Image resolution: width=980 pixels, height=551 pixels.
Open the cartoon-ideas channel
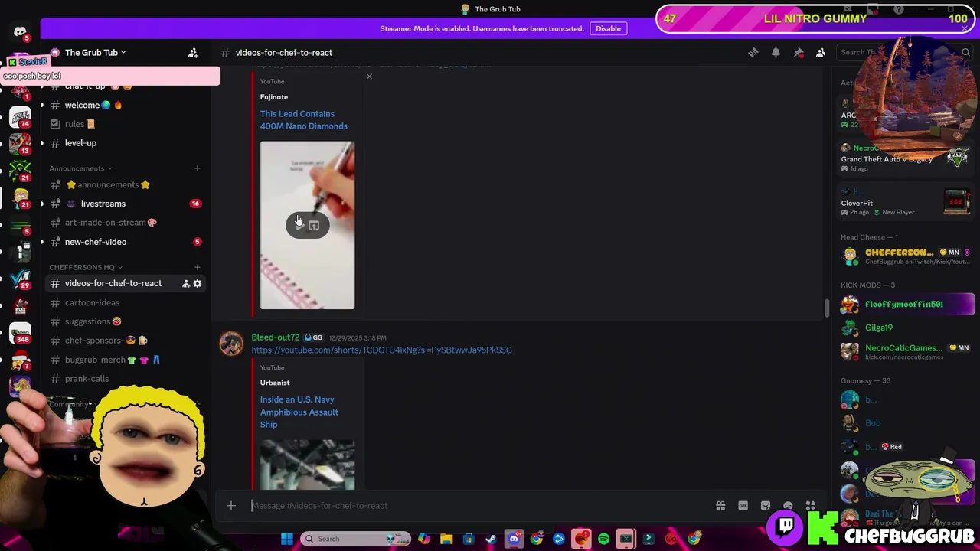pyautogui.click(x=122, y=302)
